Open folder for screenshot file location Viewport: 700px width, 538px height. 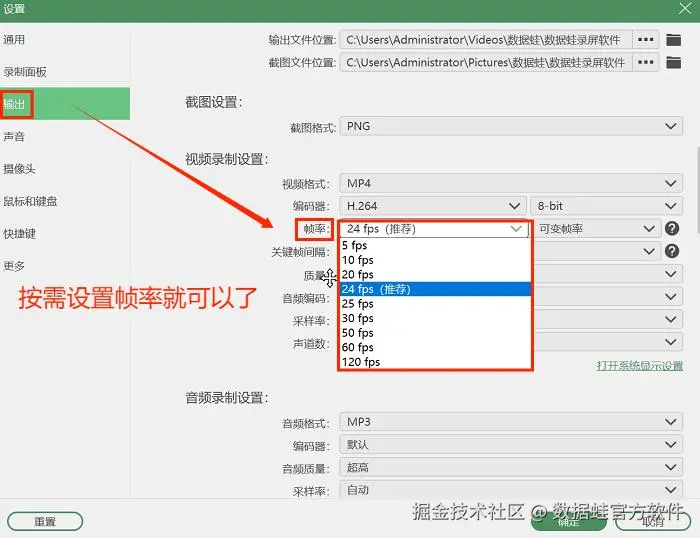tap(673, 63)
